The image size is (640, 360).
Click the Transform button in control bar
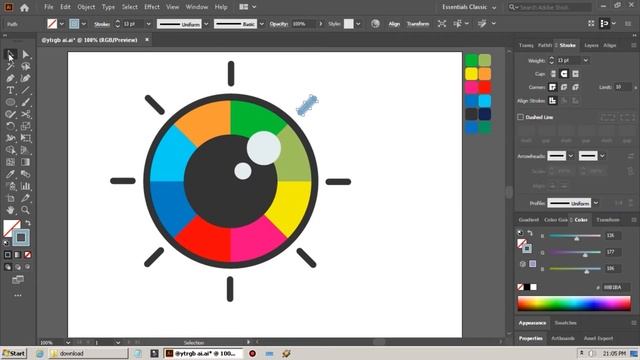coord(418,24)
